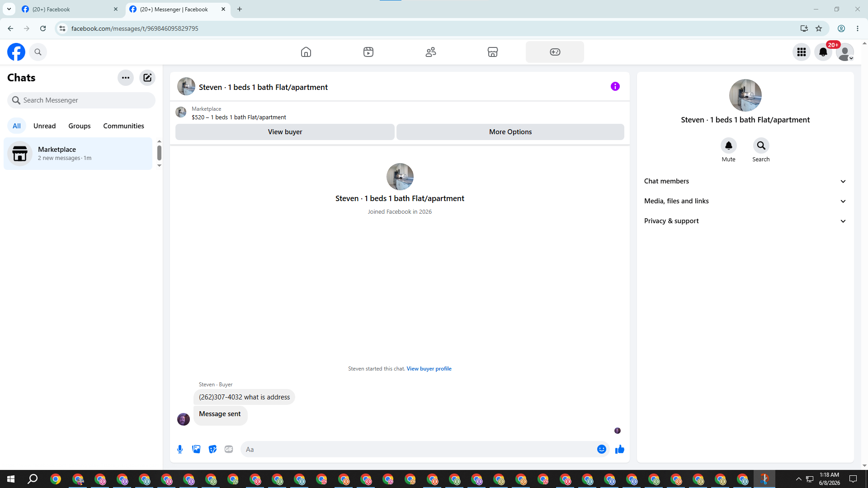Open Windows taskbar search
This screenshot has width=868, height=488.
[x=33, y=479]
